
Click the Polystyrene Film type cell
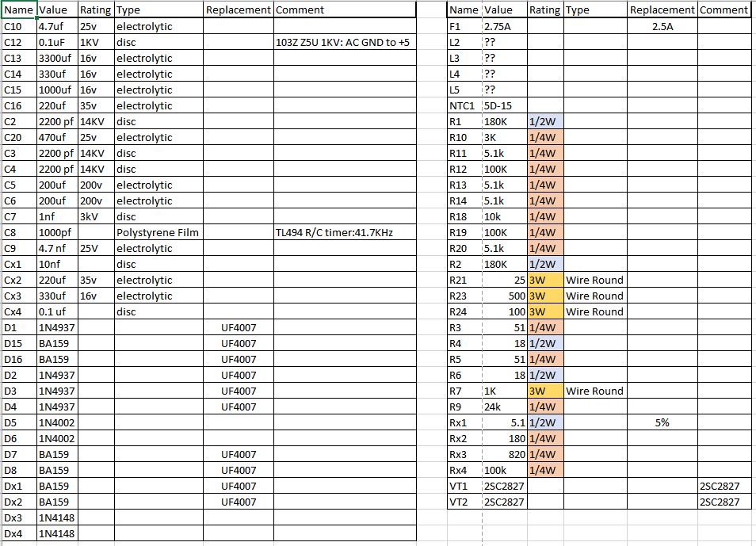click(158, 232)
